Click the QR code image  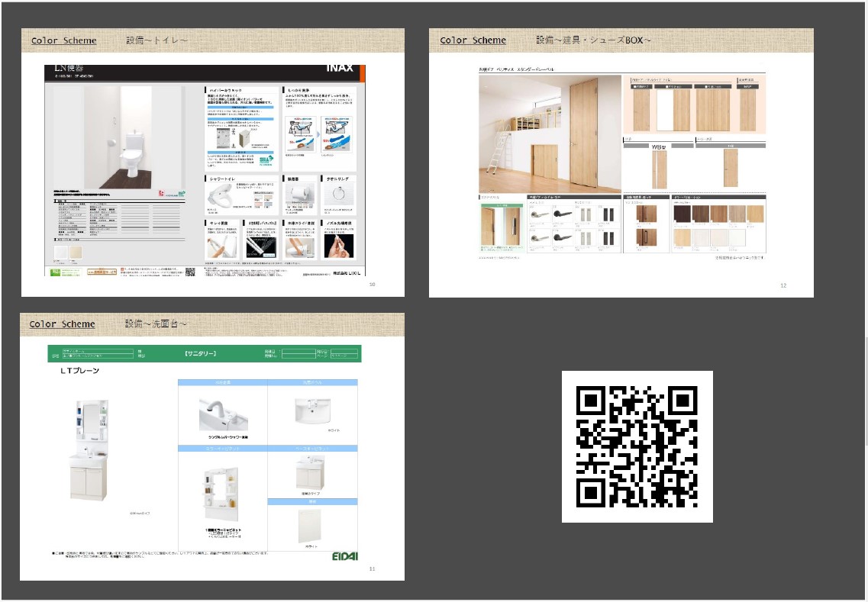637,446
